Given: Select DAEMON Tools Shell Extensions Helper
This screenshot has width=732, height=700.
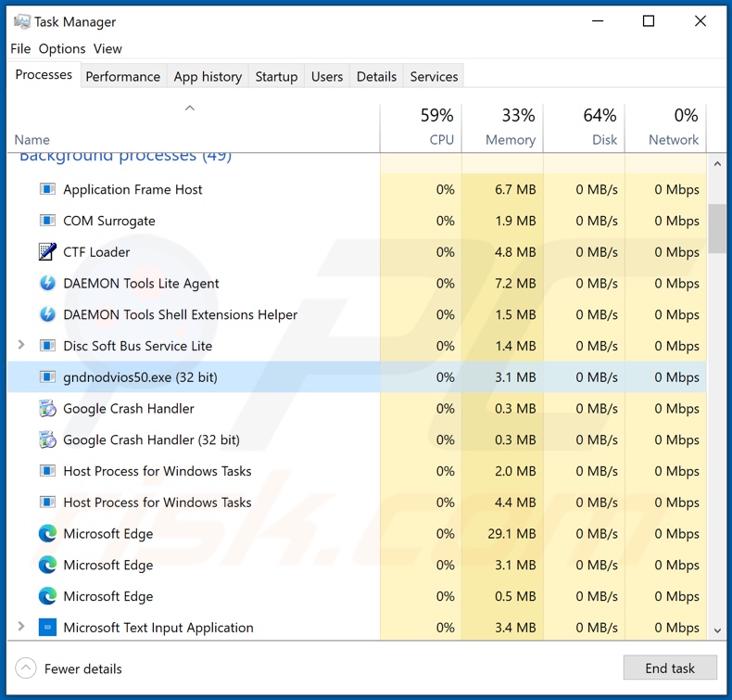Looking at the screenshot, I should click(x=357, y=314).
